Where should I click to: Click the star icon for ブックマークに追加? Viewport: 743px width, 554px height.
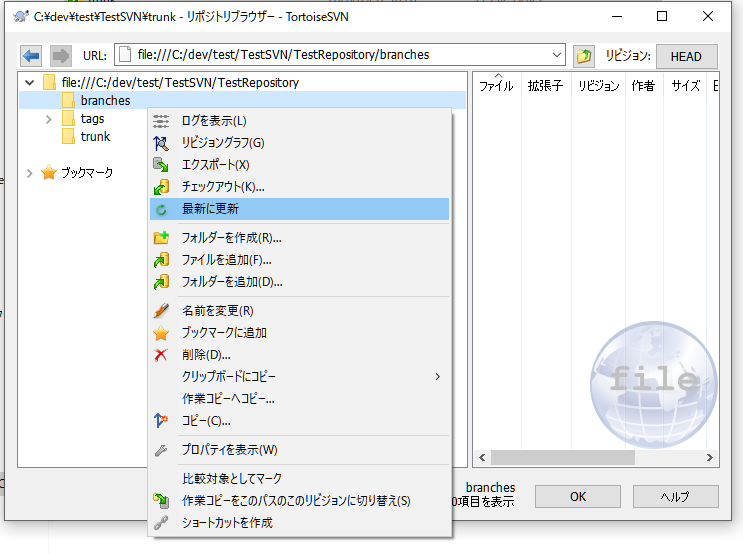tap(161, 333)
